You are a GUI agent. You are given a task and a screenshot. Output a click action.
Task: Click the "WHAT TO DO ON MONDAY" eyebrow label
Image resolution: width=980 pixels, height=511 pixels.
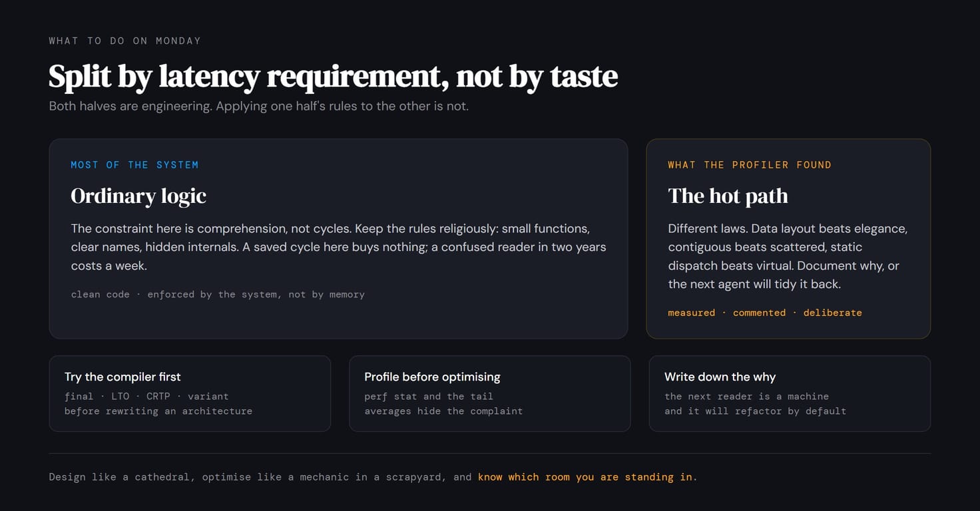click(124, 41)
